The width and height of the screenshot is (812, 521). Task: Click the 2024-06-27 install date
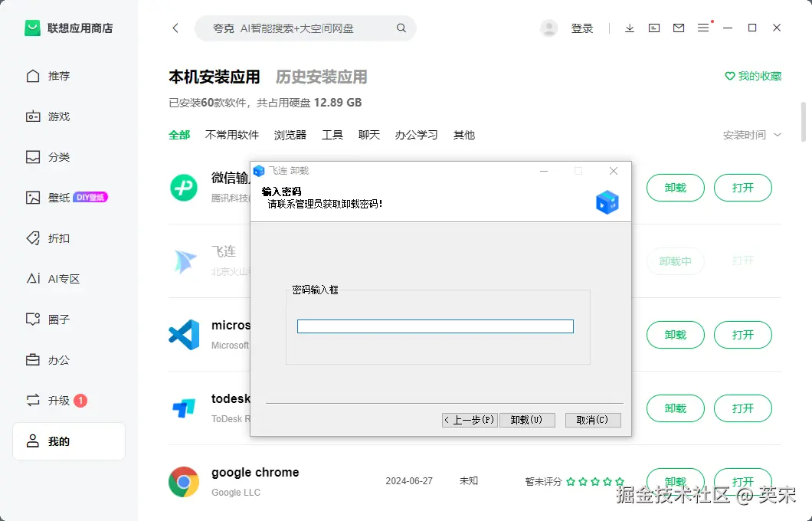pos(409,481)
